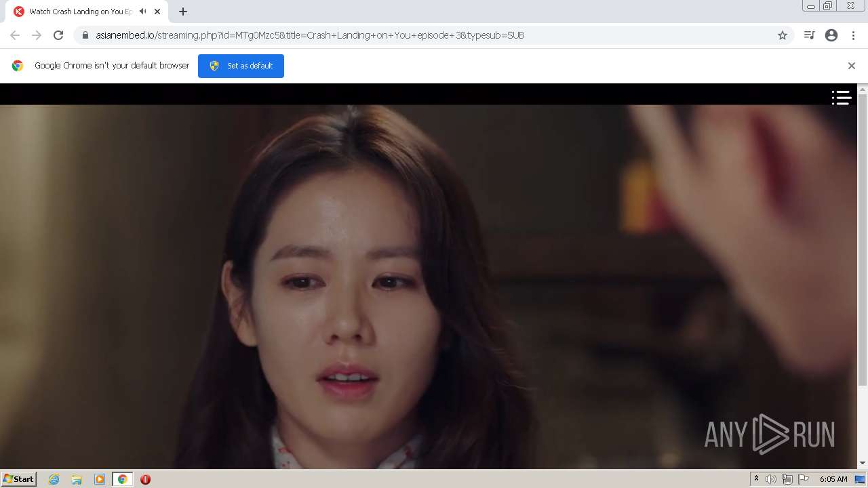
Task: Restore down the Chrome window
Action: point(828,6)
